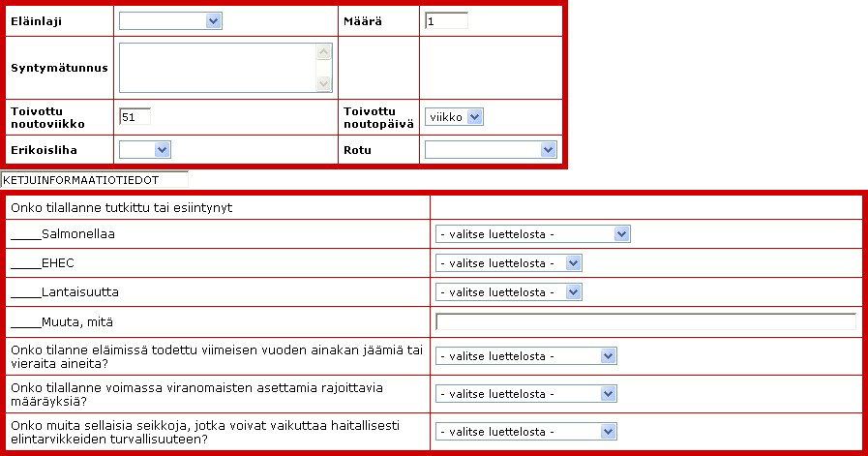The image size is (868, 456).
Task: Click the Toivottu noutopäivä label
Action: coord(378,117)
